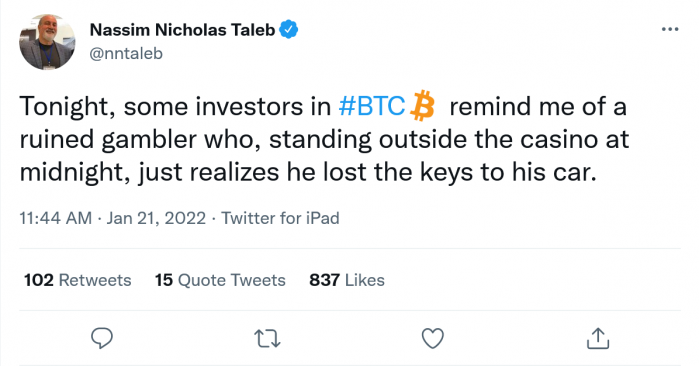Open the #BTC hashtag link
The width and height of the screenshot is (700, 366).
click(x=371, y=106)
